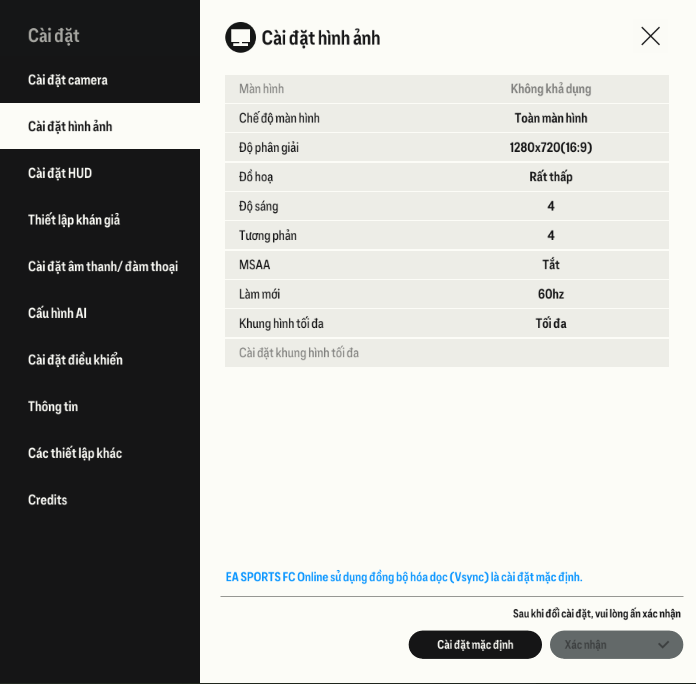This screenshot has height=684, width=696.
Task: Change Đồ hoạ quality Rất thấp
Action: pyautogui.click(x=551, y=177)
